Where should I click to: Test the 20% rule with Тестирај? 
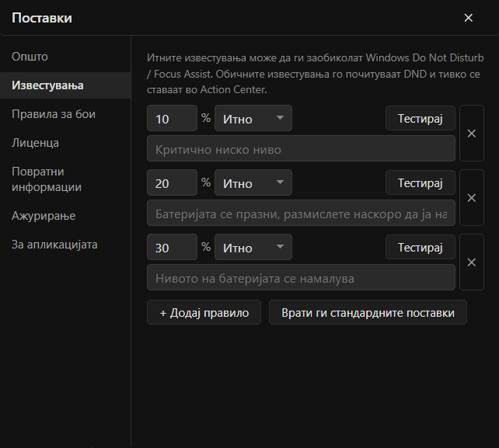coord(420,182)
